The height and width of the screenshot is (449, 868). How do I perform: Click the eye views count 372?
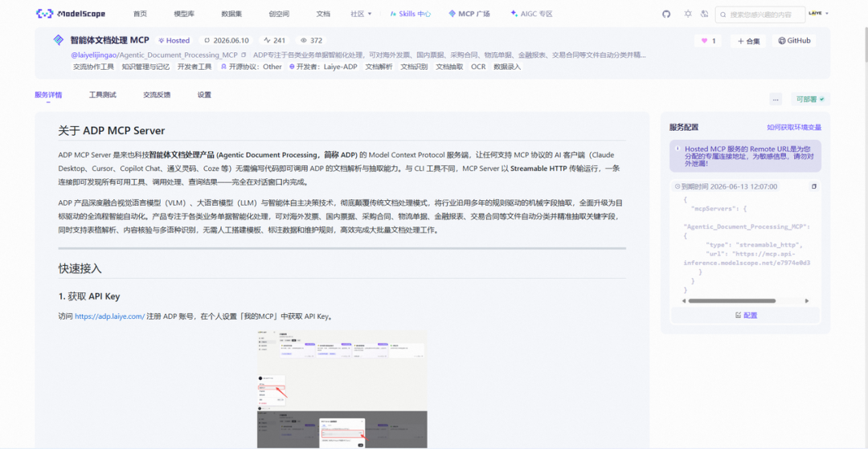[x=310, y=40]
